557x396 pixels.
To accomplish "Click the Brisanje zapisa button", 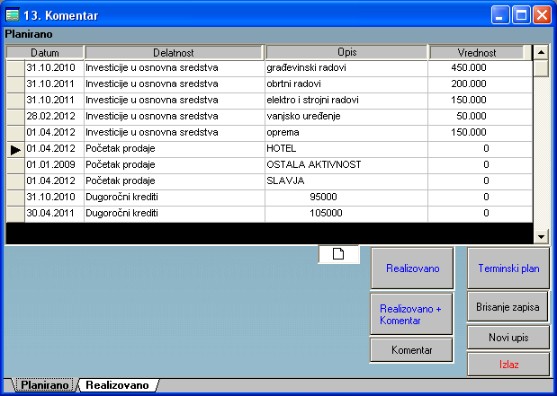I will [508, 307].
